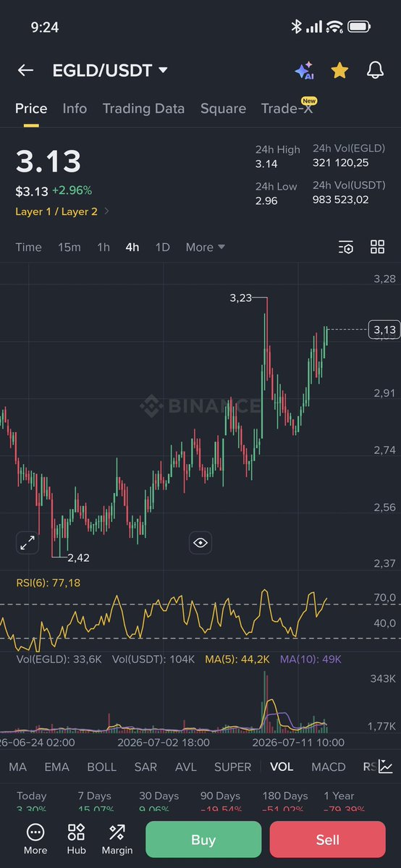The width and height of the screenshot is (401, 868).
Task: Tap the 30 Days performance column
Action: 159,803
